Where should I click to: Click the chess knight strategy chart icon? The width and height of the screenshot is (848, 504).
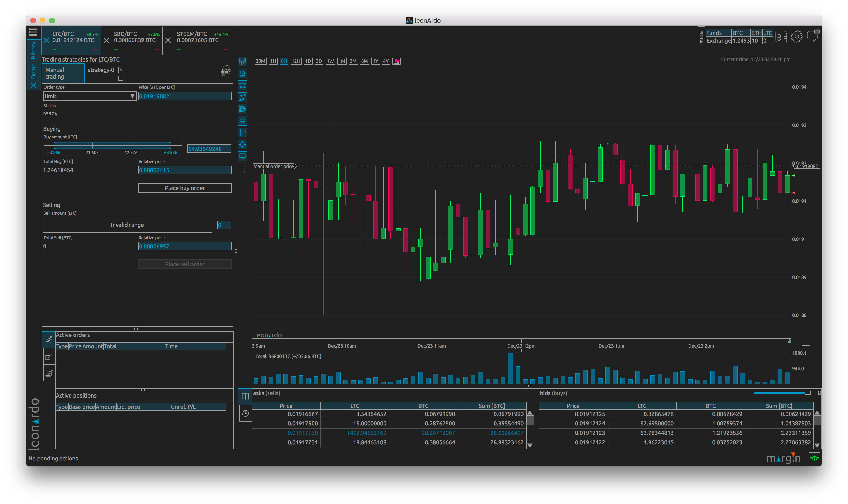tap(243, 73)
